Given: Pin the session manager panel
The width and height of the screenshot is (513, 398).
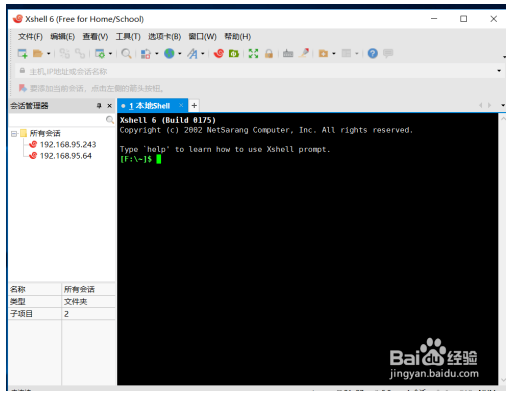Looking at the screenshot, I should point(99,106).
